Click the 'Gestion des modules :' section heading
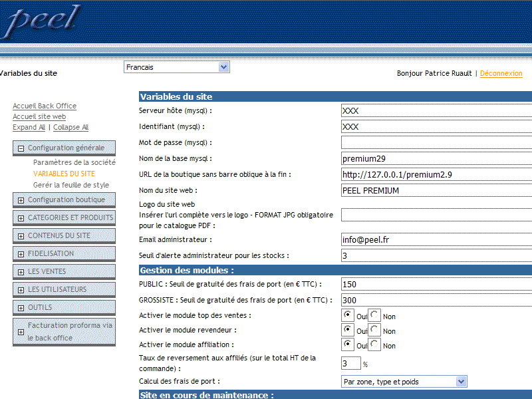Image resolution: width=532 pixels, height=399 pixels. 187,271
